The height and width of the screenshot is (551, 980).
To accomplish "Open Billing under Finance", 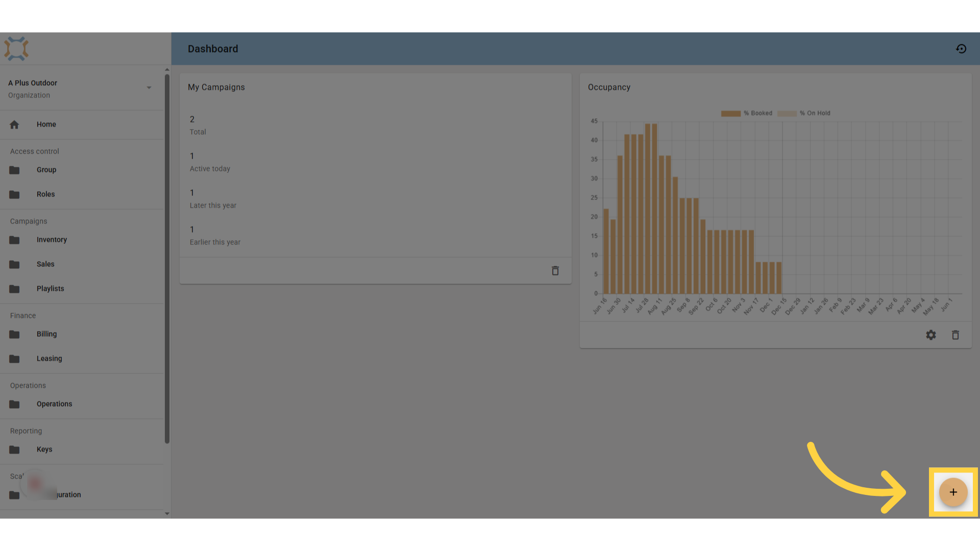I will [82, 334].
